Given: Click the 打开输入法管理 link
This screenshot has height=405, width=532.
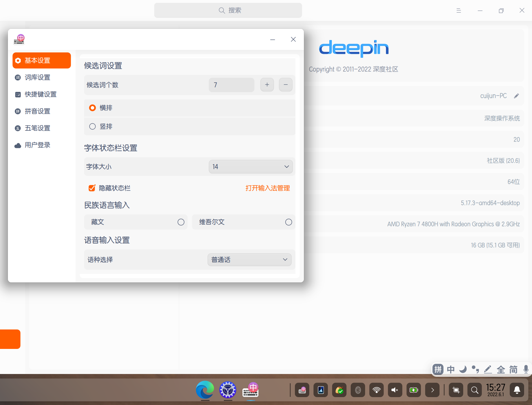Looking at the screenshot, I should pyautogui.click(x=268, y=188).
